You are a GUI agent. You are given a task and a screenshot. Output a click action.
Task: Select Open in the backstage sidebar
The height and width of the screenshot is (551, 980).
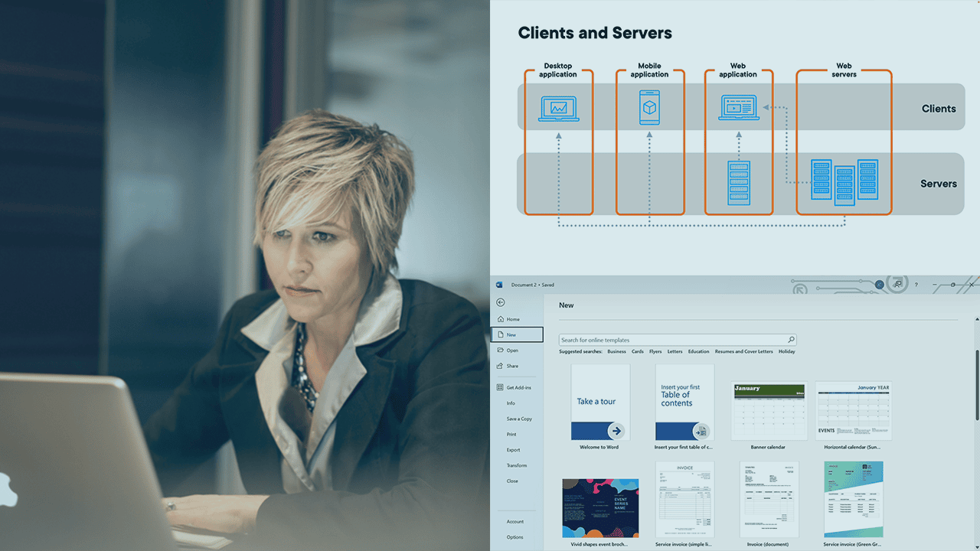512,350
